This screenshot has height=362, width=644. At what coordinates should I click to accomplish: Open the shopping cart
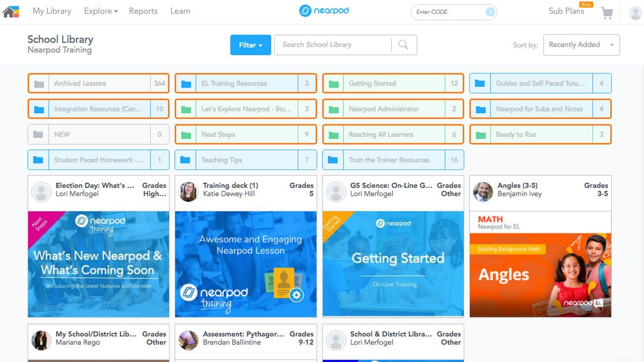pyautogui.click(x=607, y=12)
